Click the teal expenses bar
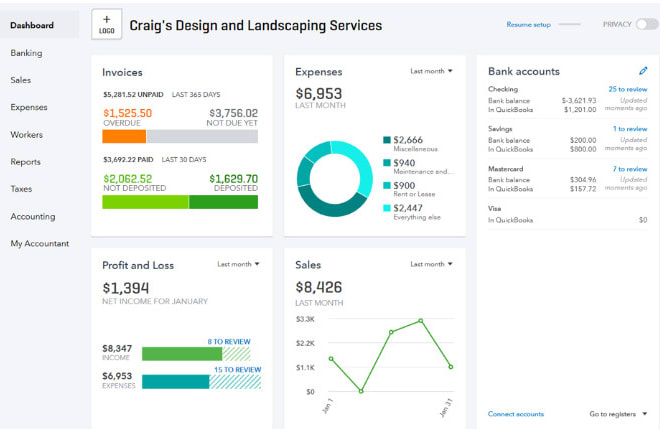The width and height of the screenshot is (660, 429). tap(176, 382)
